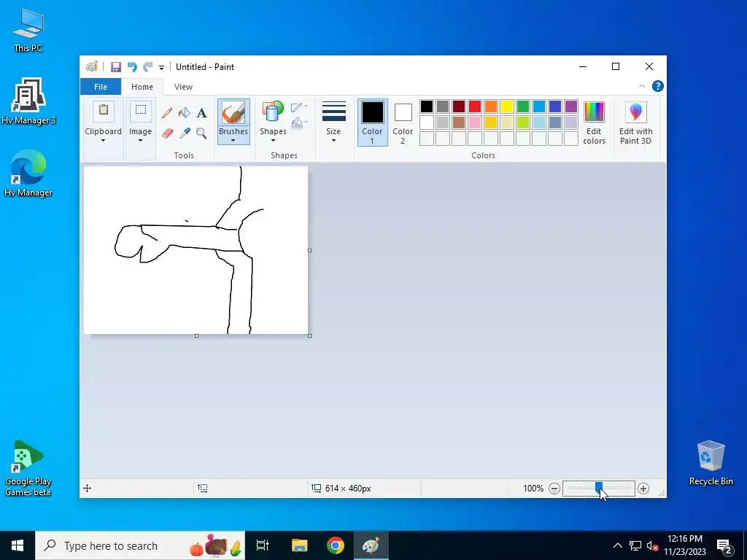The height and width of the screenshot is (560, 747).
Task: Click the Brushes tool icon
Action: click(233, 113)
